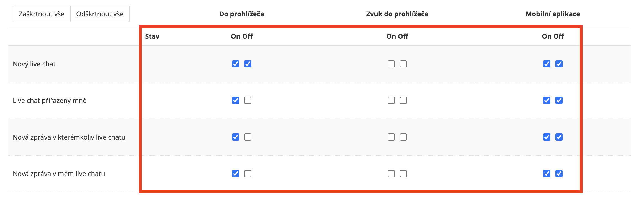The height and width of the screenshot is (199, 644).
Task: Enable Zvuk do prohlížeče On, Live chat přiřazený mně
Action: [391, 100]
